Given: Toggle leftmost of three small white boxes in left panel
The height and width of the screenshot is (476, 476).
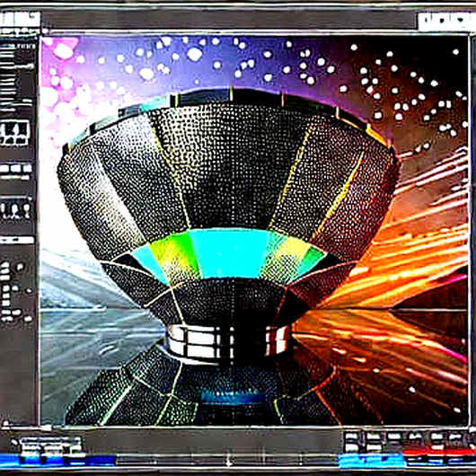Looking at the screenshot, I should (4, 169).
